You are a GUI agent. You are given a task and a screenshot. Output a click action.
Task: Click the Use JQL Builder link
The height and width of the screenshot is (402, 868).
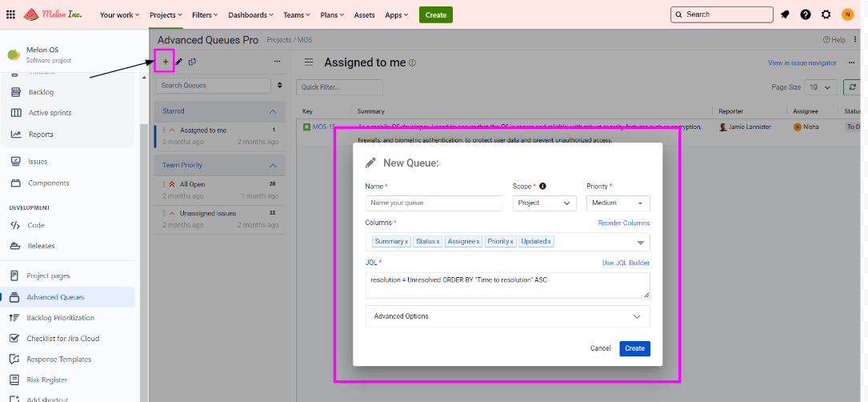tap(626, 263)
